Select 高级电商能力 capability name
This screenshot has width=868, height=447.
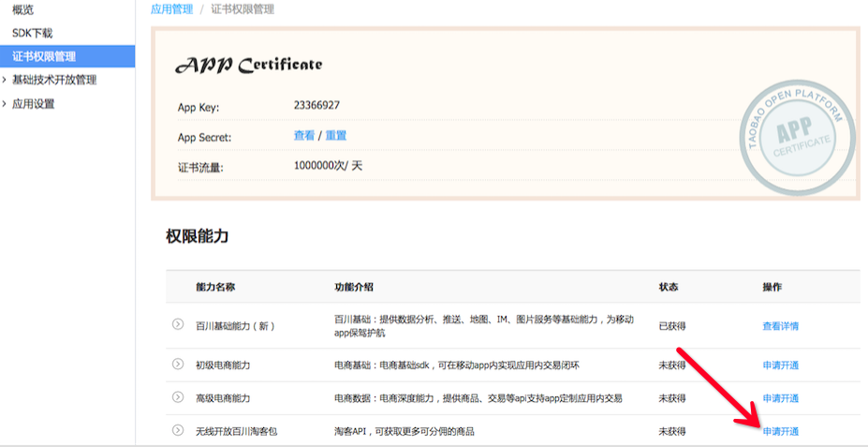click(223, 398)
